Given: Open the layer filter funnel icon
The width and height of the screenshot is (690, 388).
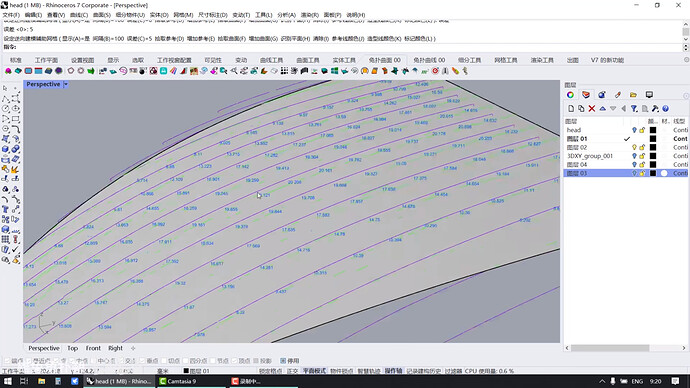Looking at the screenshot, I should (x=634, y=109).
